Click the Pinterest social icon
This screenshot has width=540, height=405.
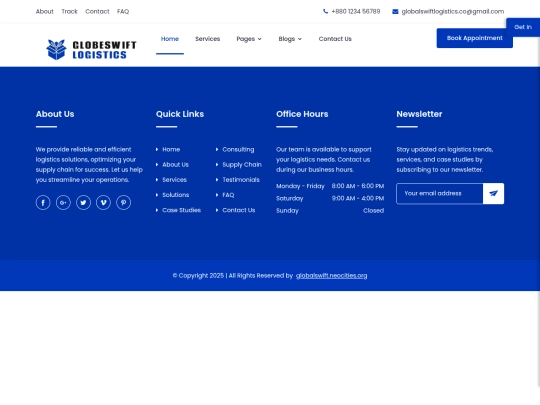124,202
